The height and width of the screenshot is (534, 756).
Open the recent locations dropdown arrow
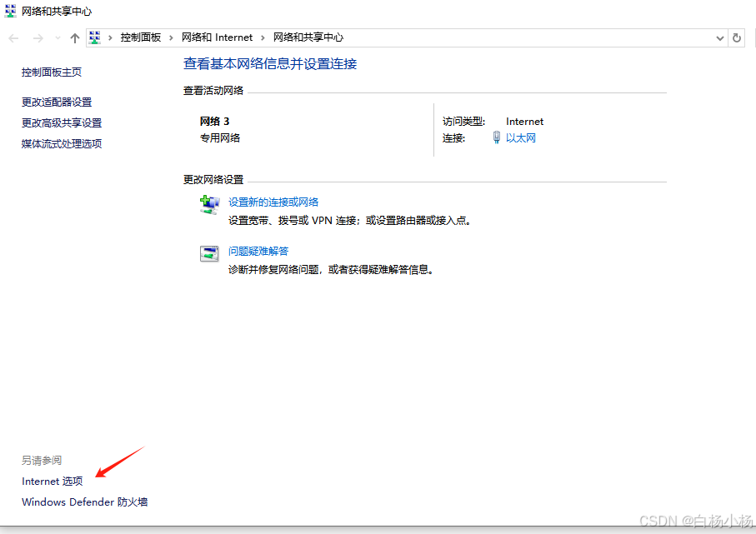click(58, 37)
